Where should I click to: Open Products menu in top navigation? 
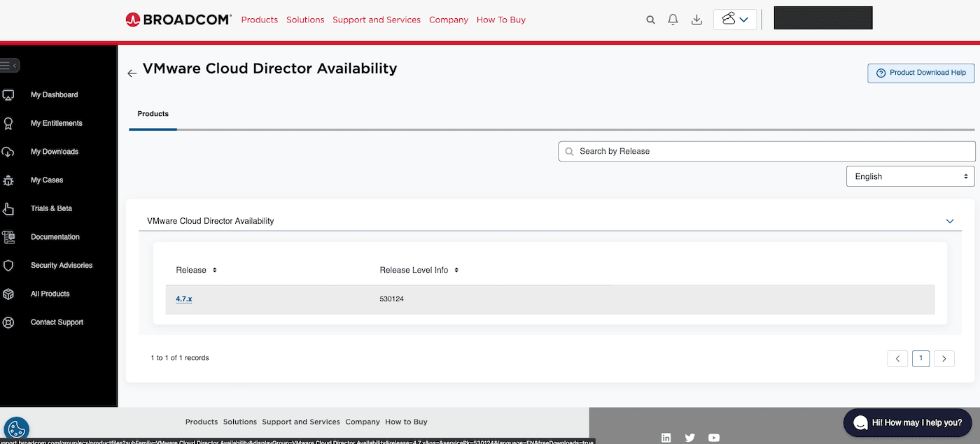(260, 20)
